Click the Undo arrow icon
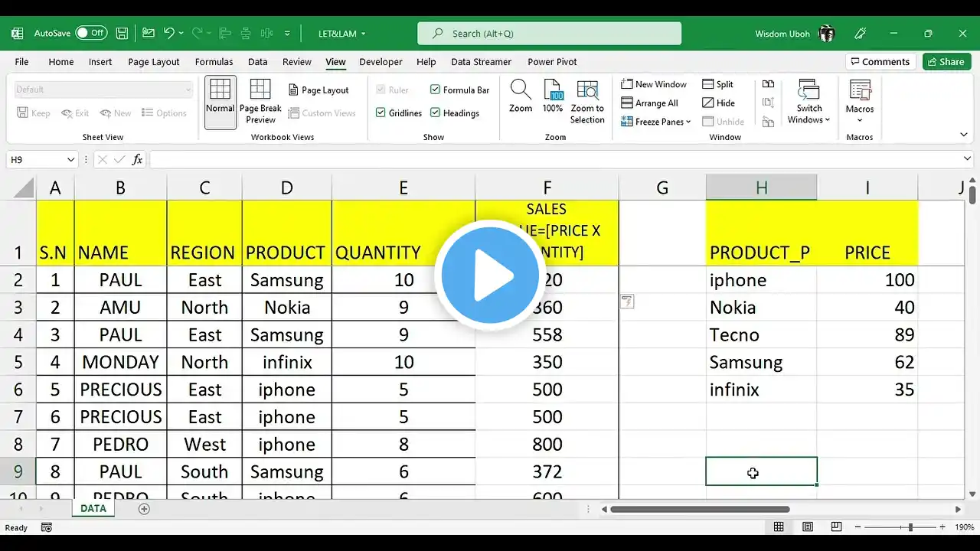The height and width of the screenshot is (551, 980). (169, 34)
